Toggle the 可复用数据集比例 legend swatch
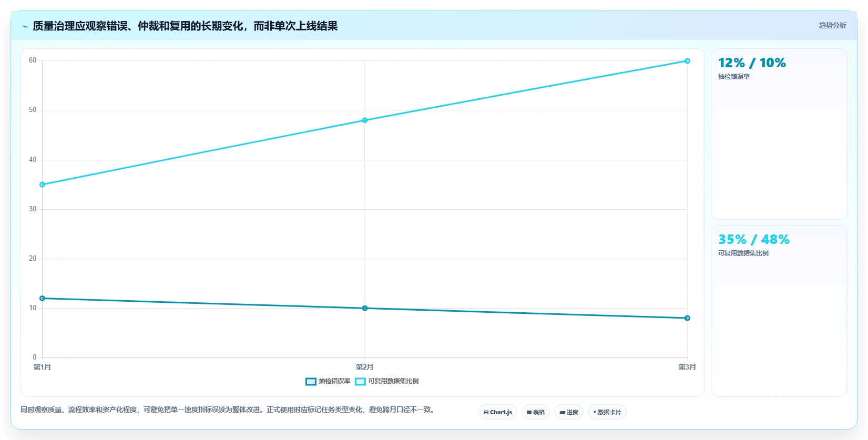The height and width of the screenshot is (440, 868). point(360,381)
